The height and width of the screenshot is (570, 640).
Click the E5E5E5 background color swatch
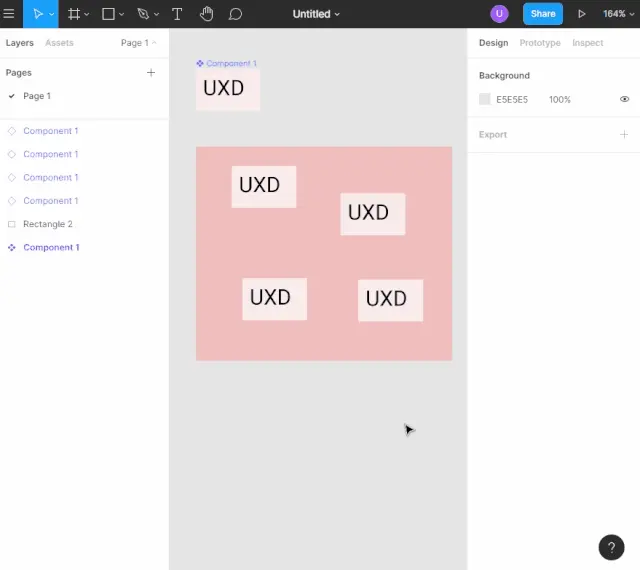click(484, 99)
